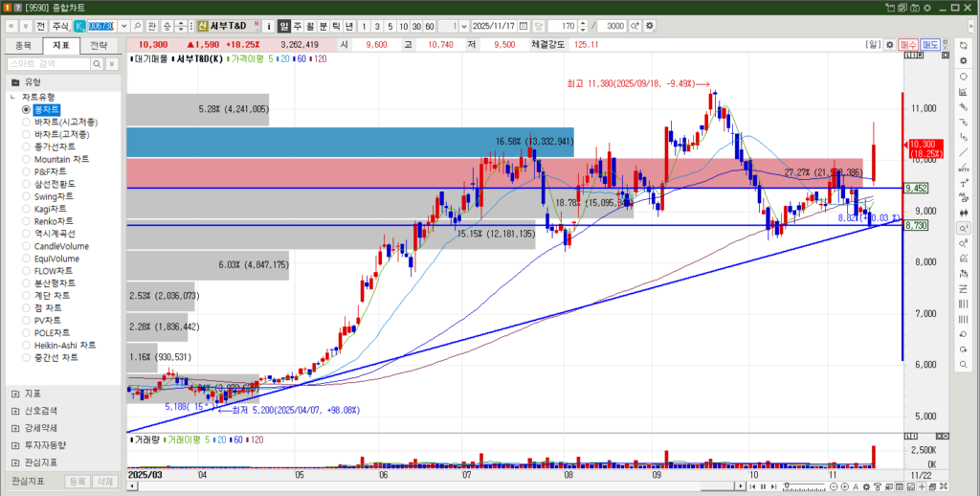Switch to the 전략 tab
Screen dimensions: 980x496
99,45
